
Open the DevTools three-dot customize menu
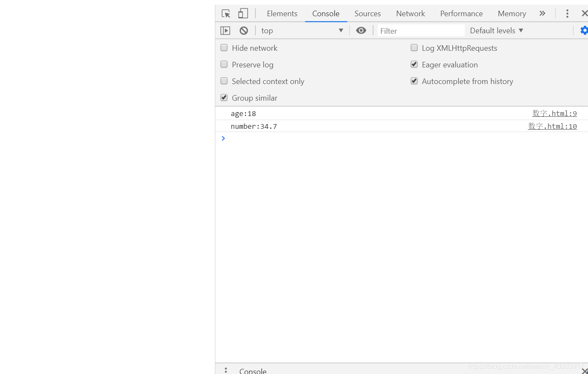(x=567, y=14)
